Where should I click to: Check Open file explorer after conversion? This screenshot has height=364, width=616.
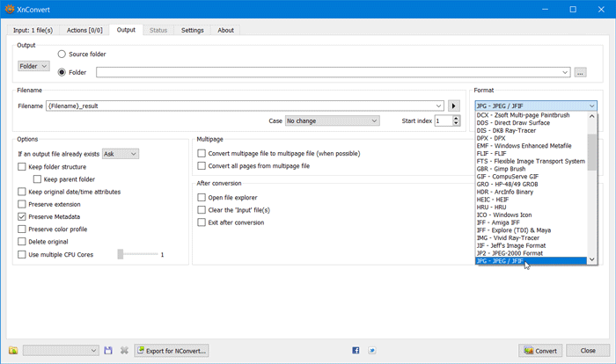click(x=202, y=198)
